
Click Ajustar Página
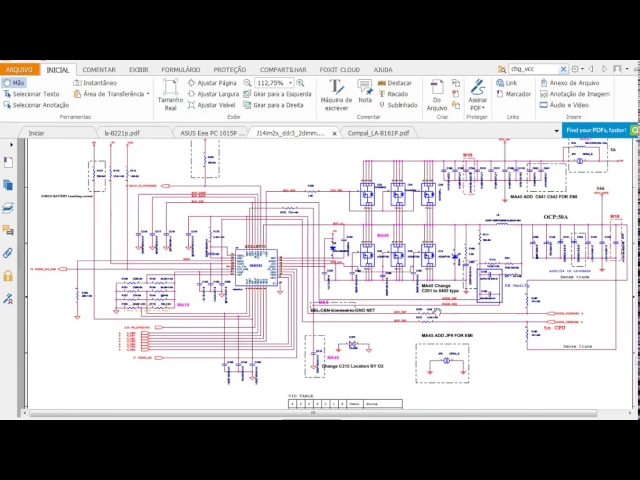[x=212, y=83]
